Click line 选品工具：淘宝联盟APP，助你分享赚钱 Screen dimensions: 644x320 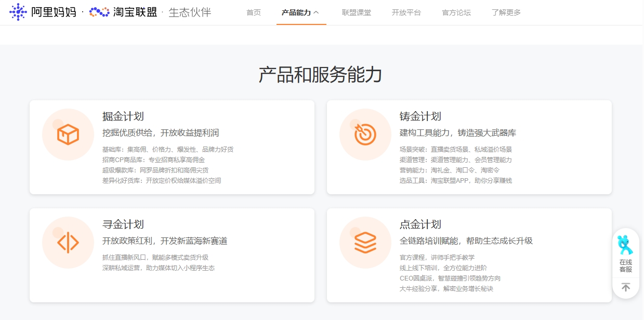coord(456,181)
